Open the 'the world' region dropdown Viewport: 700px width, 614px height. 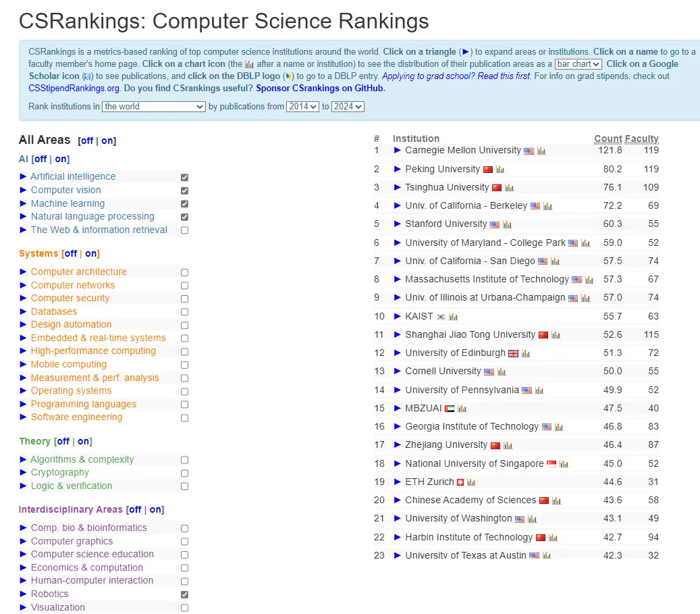[x=154, y=107]
